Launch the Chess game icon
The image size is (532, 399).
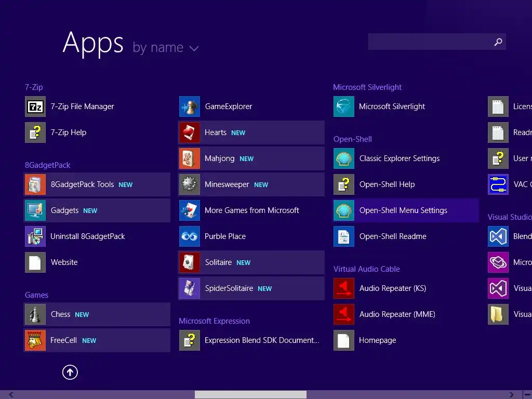click(x=35, y=314)
